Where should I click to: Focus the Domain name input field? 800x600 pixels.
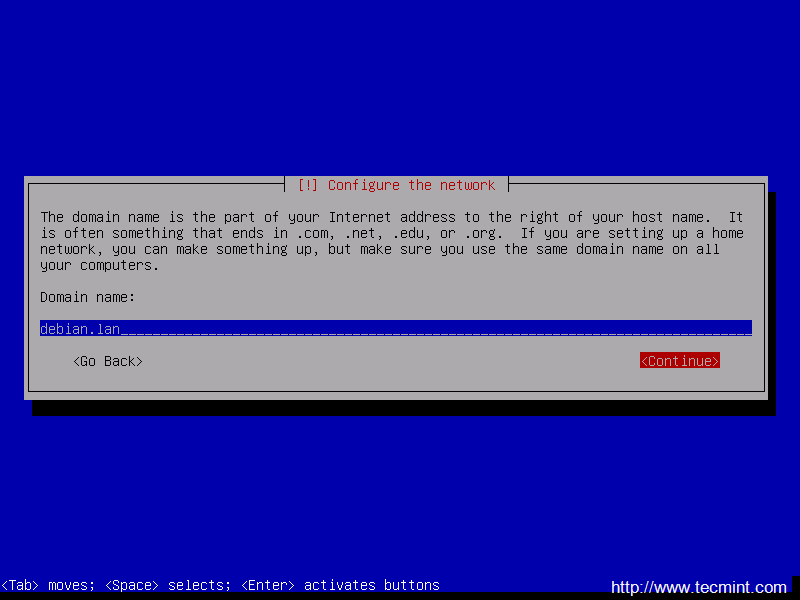pyautogui.click(x=396, y=328)
